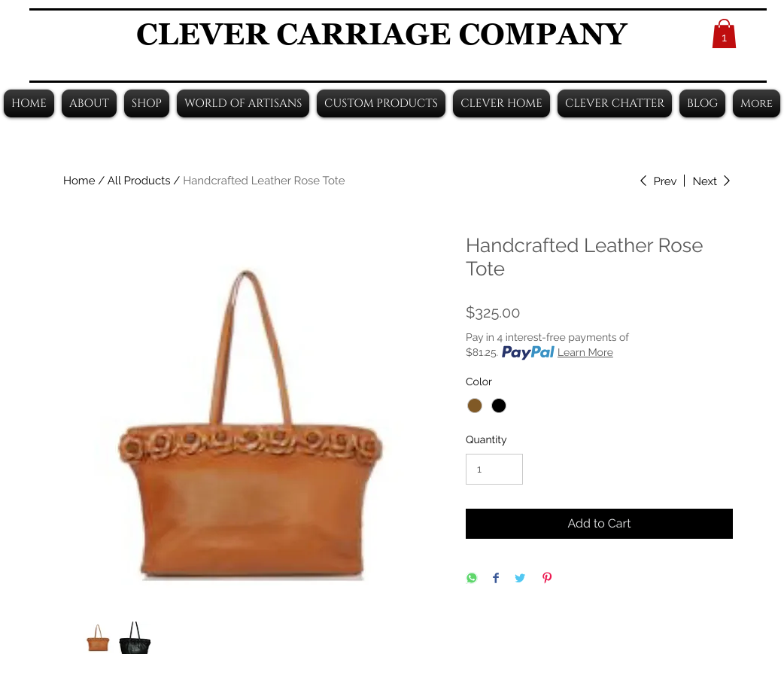Select the brown color swatch
Screen dimensions: 784x678
point(475,406)
